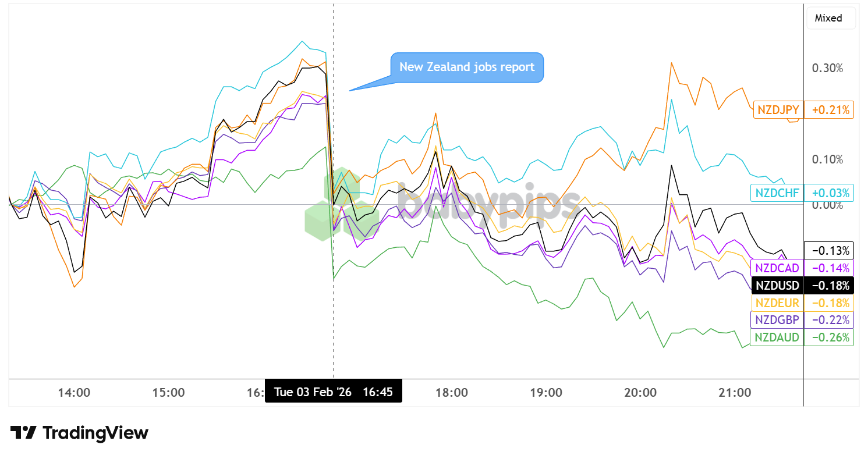Click the NZDCAD legend tag

click(x=777, y=268)
